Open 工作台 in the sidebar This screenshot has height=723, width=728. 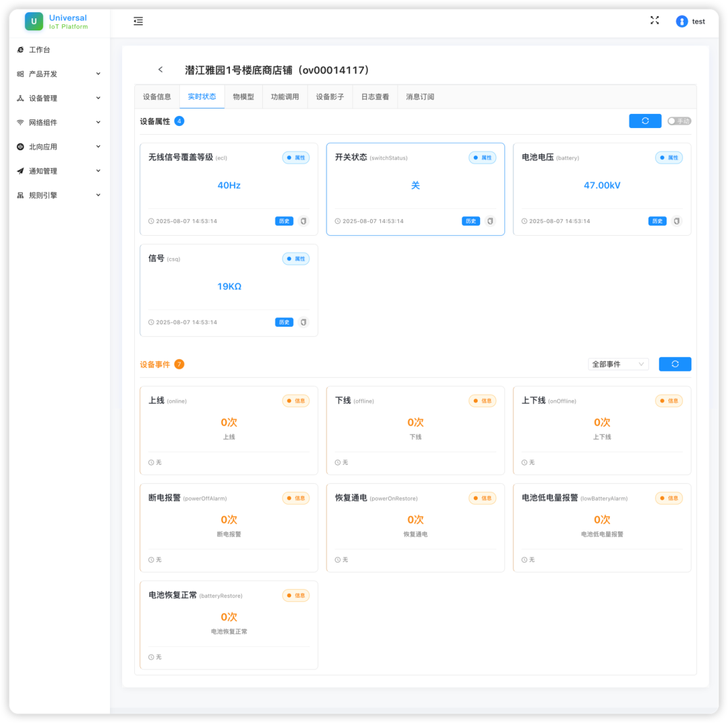(x=39, y=50)
